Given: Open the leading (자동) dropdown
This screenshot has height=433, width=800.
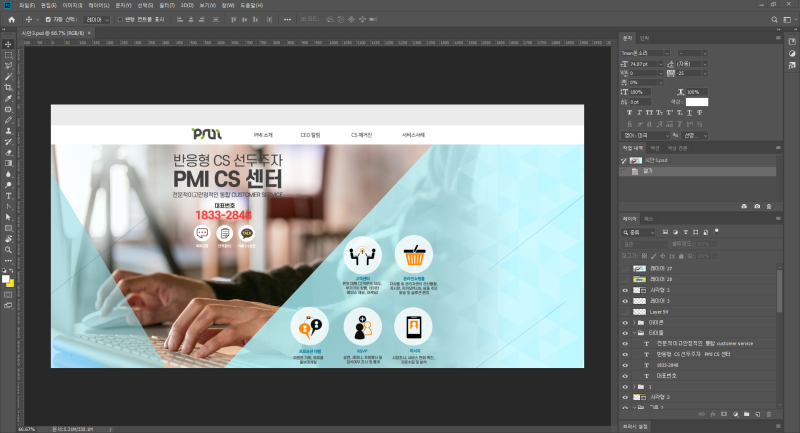Looking at the screenshot, I should tap(705, 64).
